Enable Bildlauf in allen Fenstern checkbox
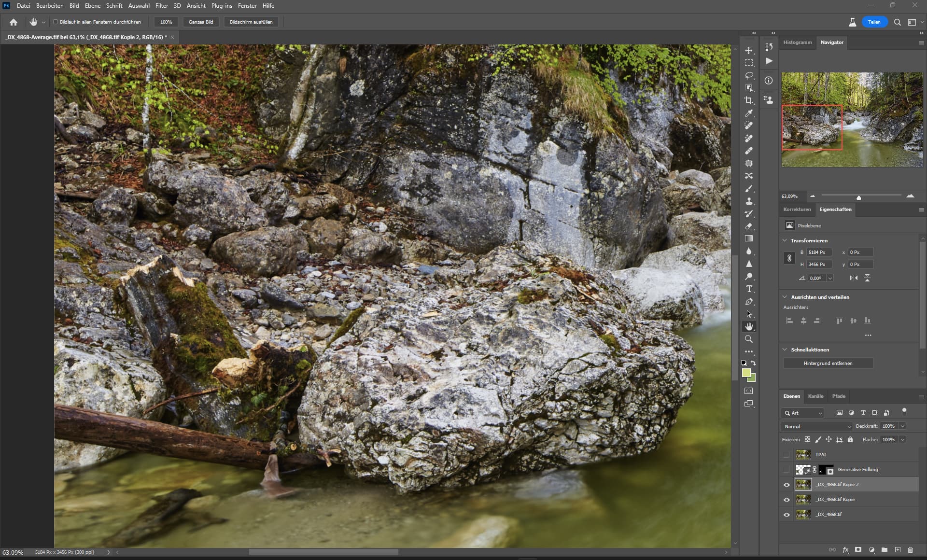The height and width of the screenshot is (560, 927). coord(56,22)
